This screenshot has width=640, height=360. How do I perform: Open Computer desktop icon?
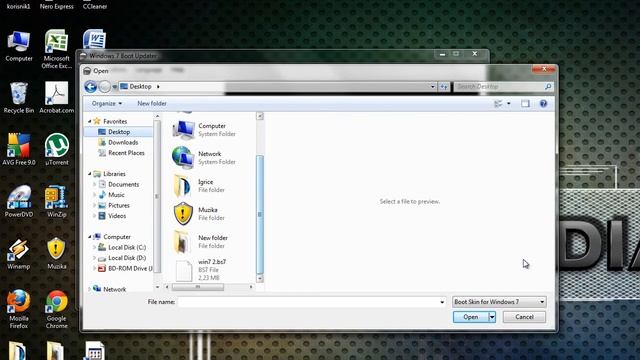click(19, 46)
